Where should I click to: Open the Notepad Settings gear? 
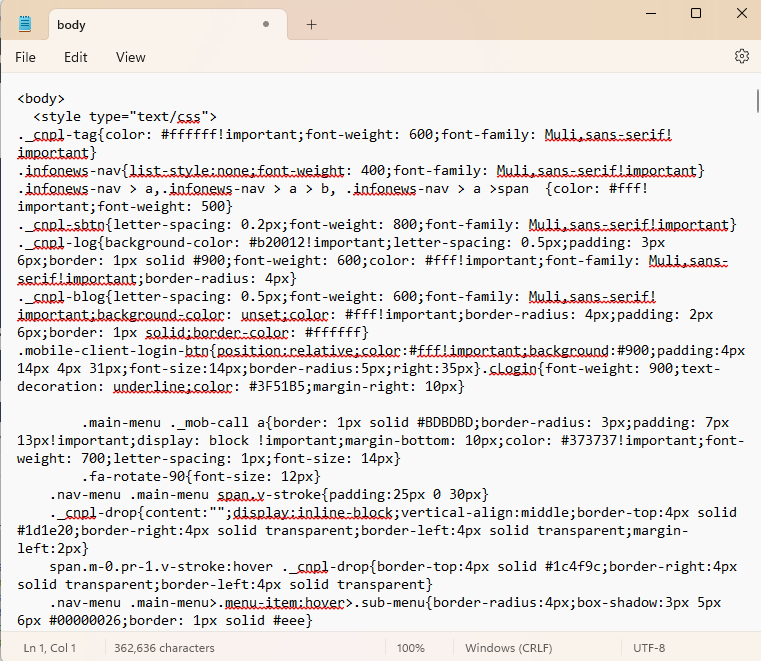(741, 56)
